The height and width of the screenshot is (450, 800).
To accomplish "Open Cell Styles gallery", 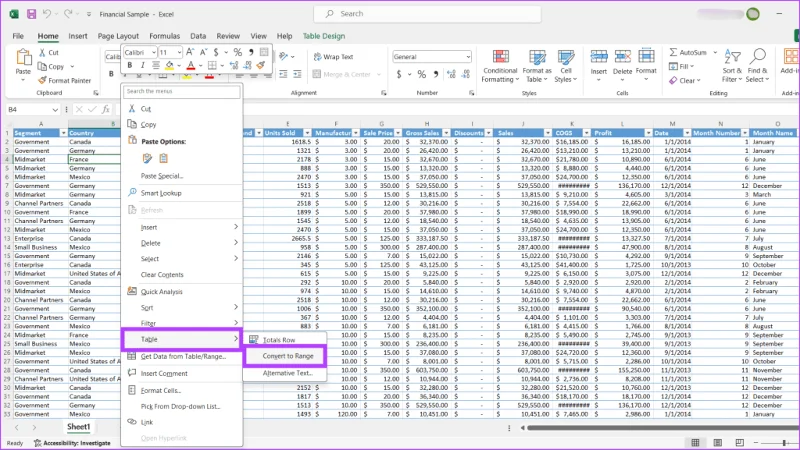I will (x=566, y=66).
